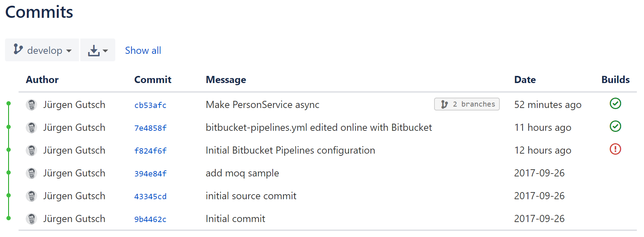The image size is (644, 237).
Task: Expand the 2 branches badge
Action: coord(467,104)
